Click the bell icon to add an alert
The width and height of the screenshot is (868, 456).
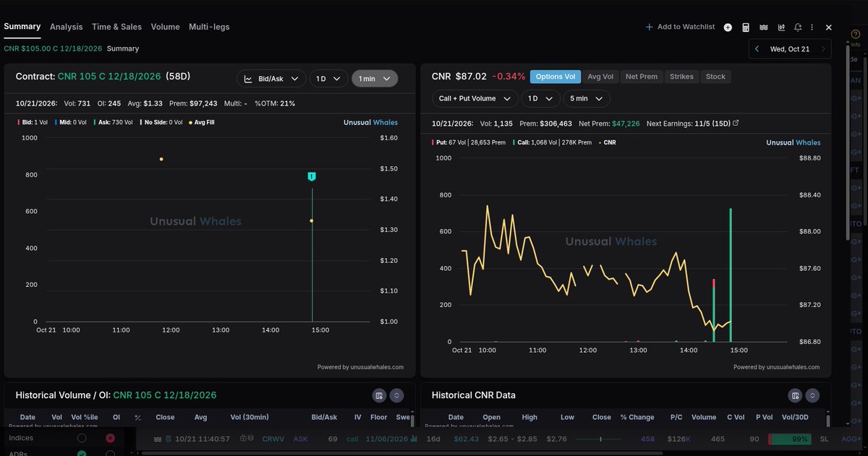(x=798, y=27)
